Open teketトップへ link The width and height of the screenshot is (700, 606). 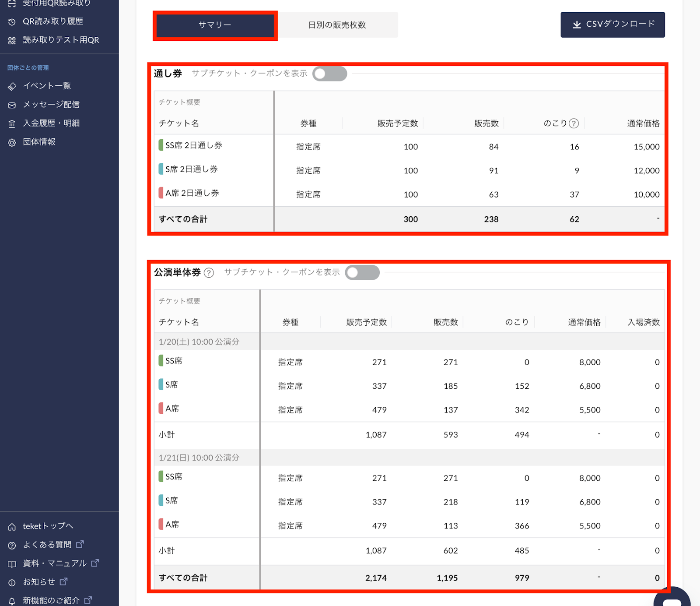pyautogui.click(x=48, y=526)
